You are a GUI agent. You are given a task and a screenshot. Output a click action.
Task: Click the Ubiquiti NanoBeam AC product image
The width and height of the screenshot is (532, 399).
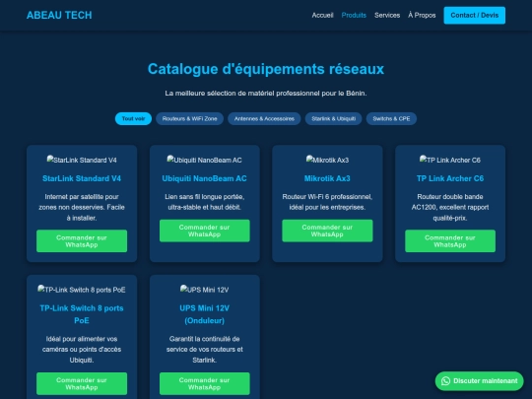(x=205, y=160)
